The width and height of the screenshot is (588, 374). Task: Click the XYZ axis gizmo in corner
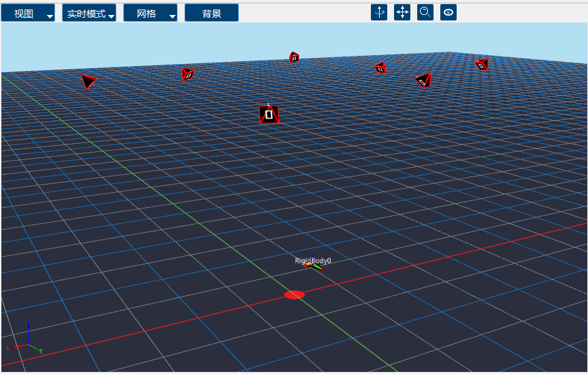tap(24, 337)
